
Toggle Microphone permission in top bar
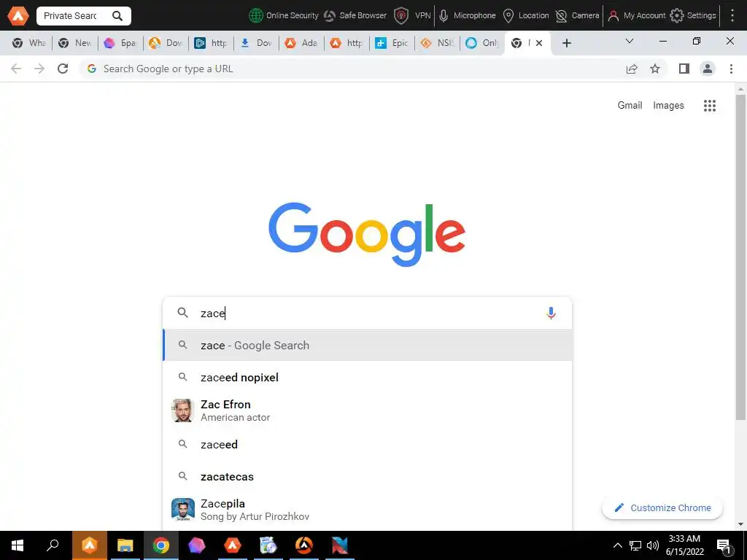(468, 16)
